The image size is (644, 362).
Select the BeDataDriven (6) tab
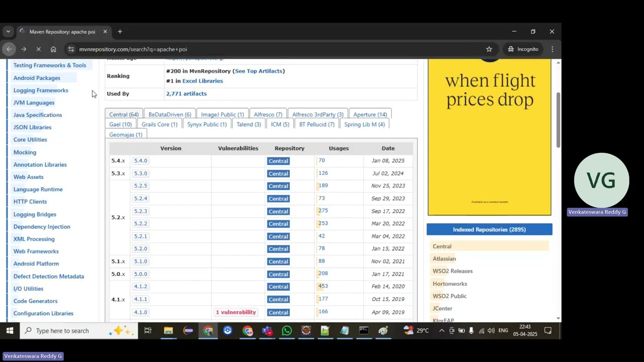coord(170,115)
